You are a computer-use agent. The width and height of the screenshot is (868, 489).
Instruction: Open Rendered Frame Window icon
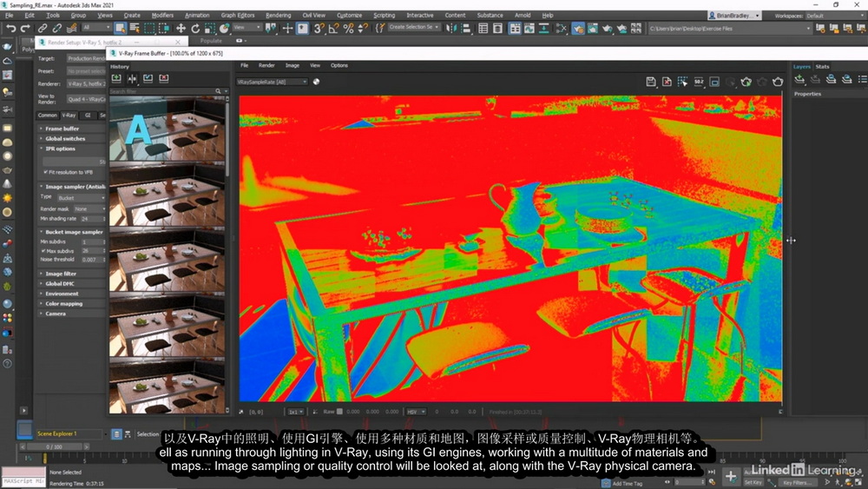coord(592,29)
